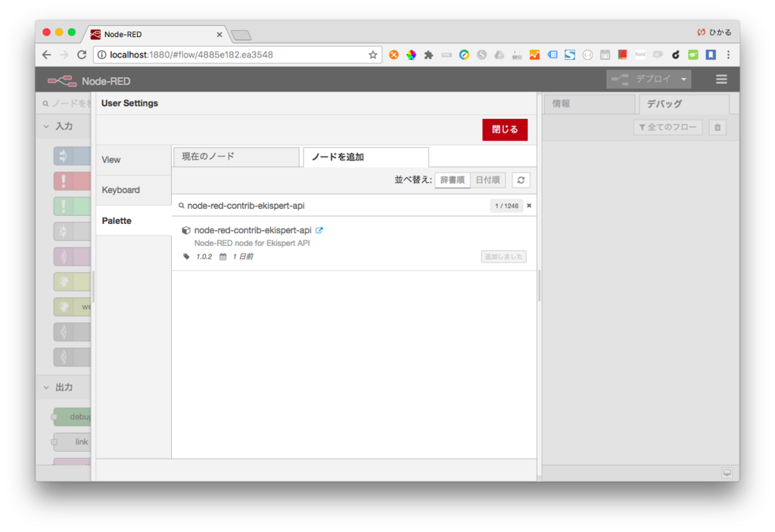Open the デプロイ dropdown arrow
This screenshot has width=775, height=532.
tap(683, 79)
